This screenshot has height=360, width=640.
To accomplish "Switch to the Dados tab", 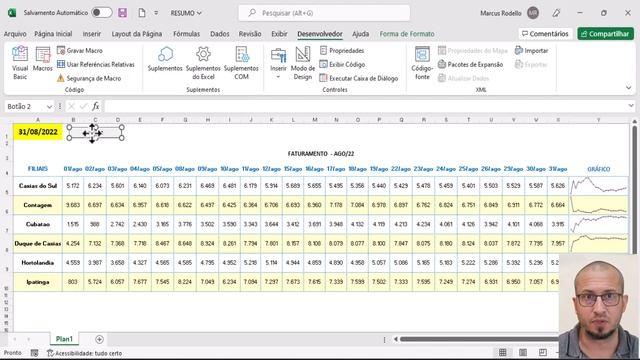I will click(x=220, y=34).
